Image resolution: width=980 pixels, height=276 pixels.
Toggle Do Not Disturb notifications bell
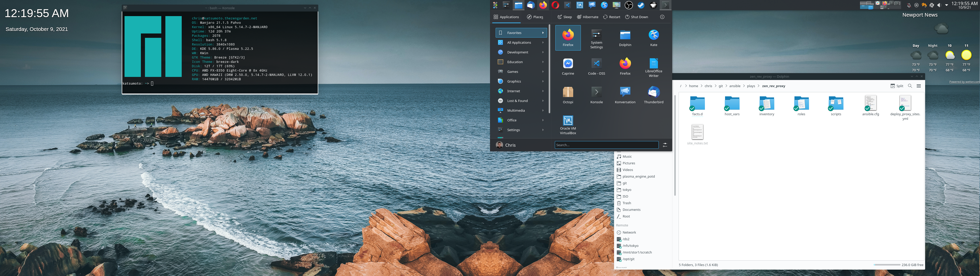click(909, 5)
